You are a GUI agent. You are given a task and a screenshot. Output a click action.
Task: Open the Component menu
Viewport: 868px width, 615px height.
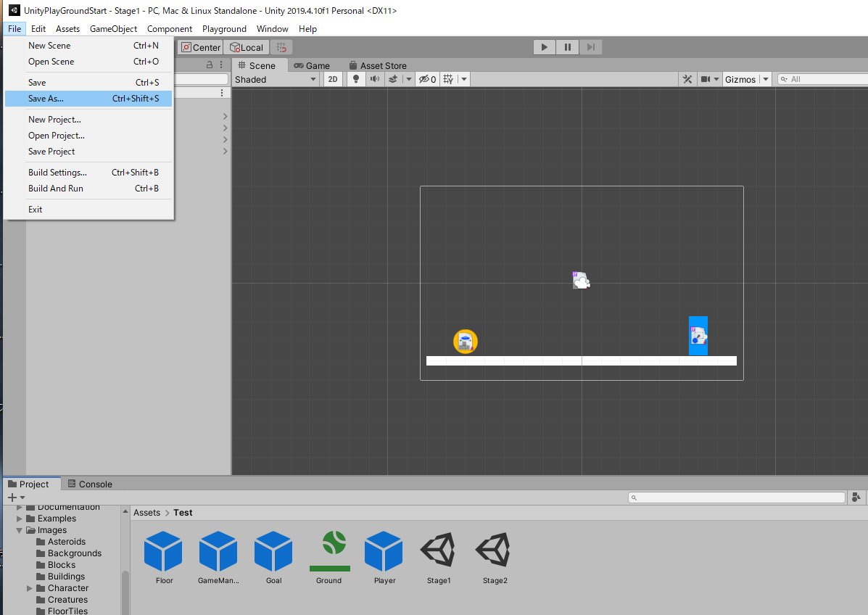click(170, 29)
